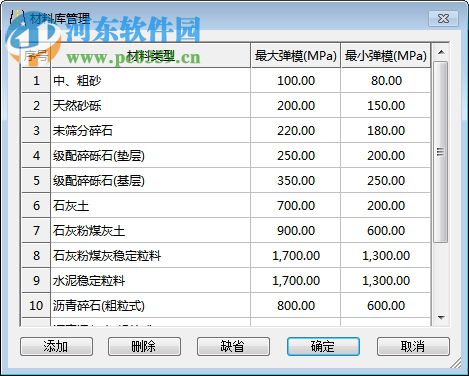Viewport: 469px width, 376px height.
Task: Click max modulus 1,700.00 for 水泥稳定粒料
Action: 296,281
